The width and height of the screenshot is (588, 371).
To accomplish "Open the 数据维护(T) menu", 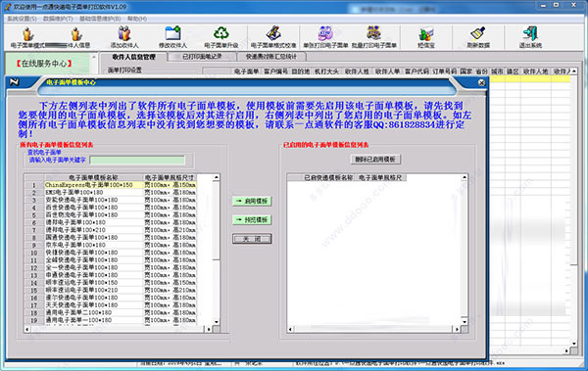I will coord(58,19).
